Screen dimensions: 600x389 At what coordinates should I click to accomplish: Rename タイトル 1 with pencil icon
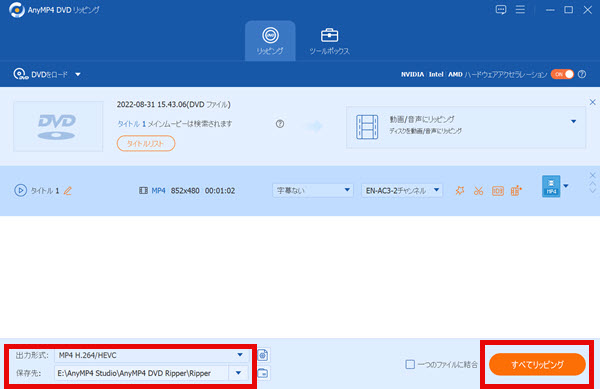68,190
